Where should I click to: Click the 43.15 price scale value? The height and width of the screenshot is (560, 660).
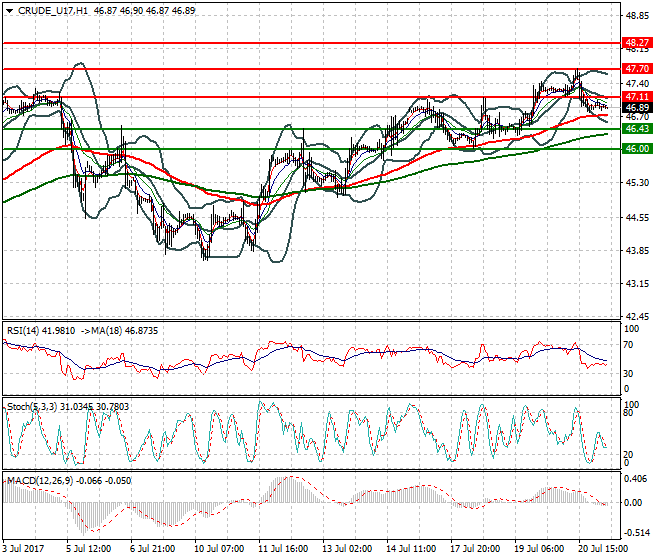point(637,284)
